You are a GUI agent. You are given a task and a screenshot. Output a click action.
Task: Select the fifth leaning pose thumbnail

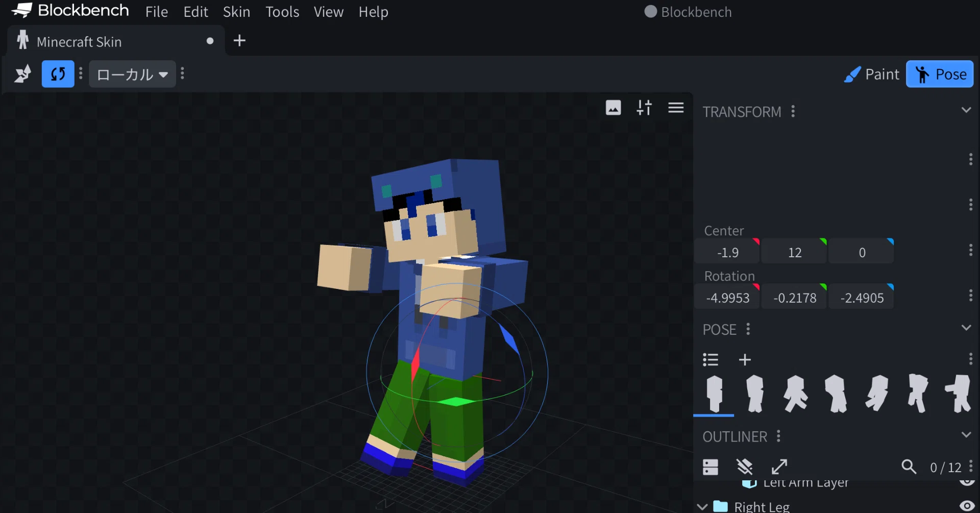click(877, 394)
